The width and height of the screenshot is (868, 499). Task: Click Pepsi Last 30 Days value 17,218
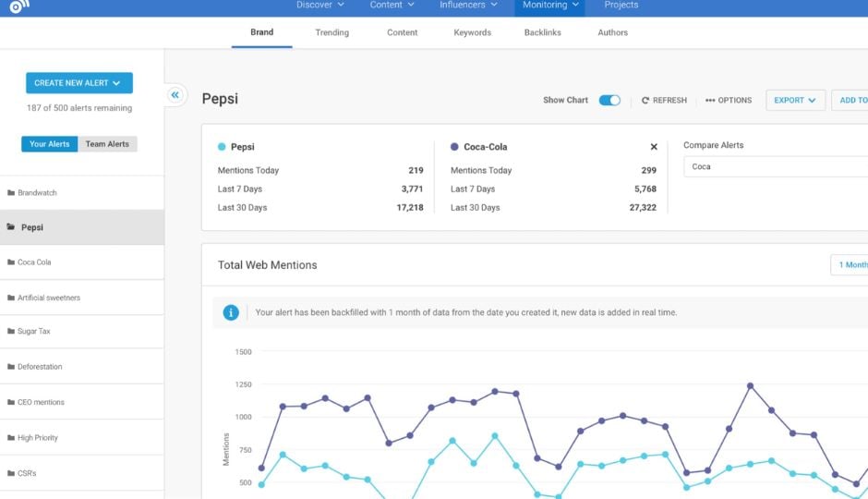[410, 208]
